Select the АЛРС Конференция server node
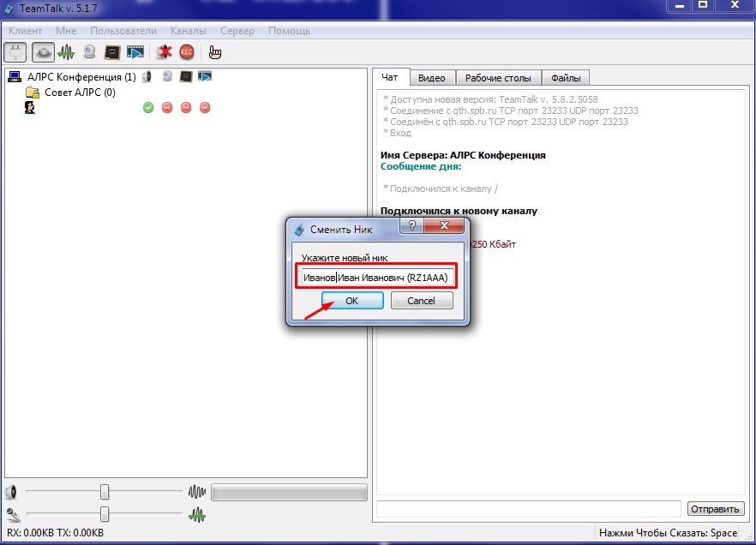Image resolution: width=756 pixels, height=545 pixels. [x=81, y=76]
